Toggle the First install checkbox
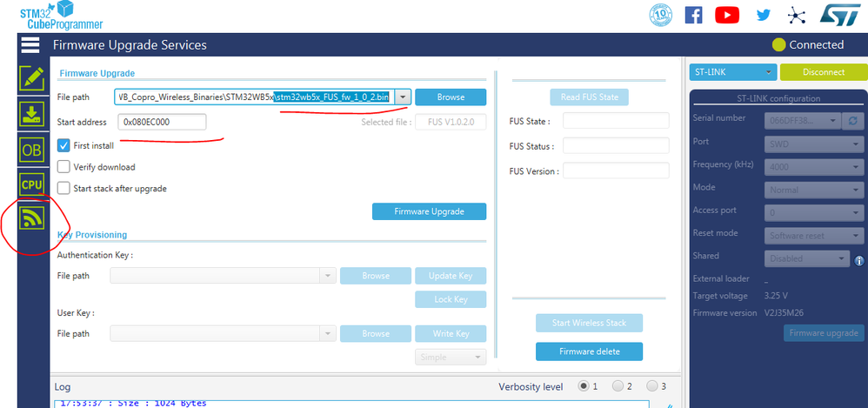The width and height of the screenshot is (868, 408). (63, 145)
